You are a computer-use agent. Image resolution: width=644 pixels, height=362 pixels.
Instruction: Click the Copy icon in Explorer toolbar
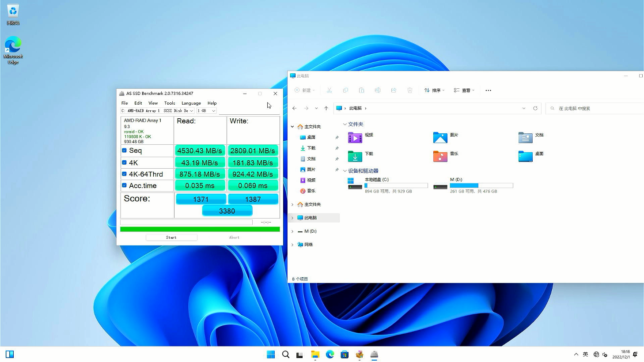click(x=345, y=90)
